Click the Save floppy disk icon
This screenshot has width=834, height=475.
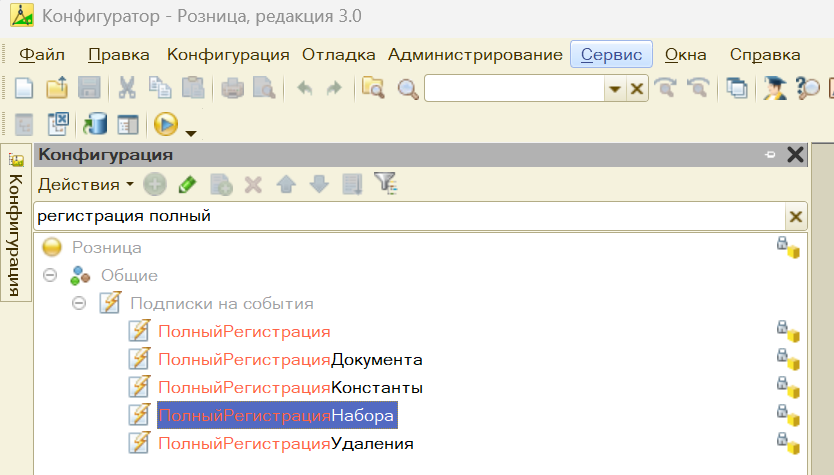pos(89,88)
